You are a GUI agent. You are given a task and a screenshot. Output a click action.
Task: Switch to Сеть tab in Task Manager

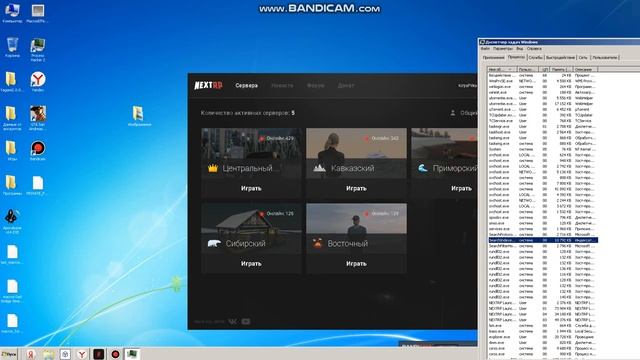(583, 58)
